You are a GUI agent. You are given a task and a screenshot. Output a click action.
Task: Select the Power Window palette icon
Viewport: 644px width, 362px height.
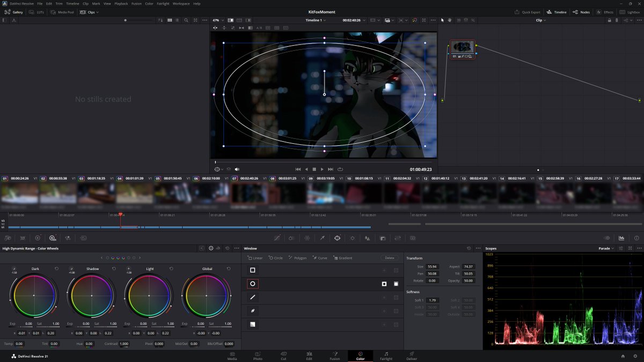[337, 238]
